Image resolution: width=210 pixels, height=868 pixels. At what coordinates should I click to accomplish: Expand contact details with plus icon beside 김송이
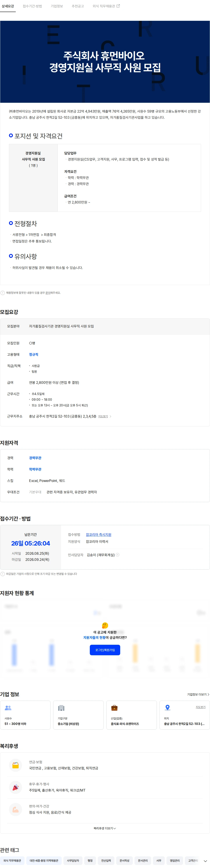pos(117,555)
